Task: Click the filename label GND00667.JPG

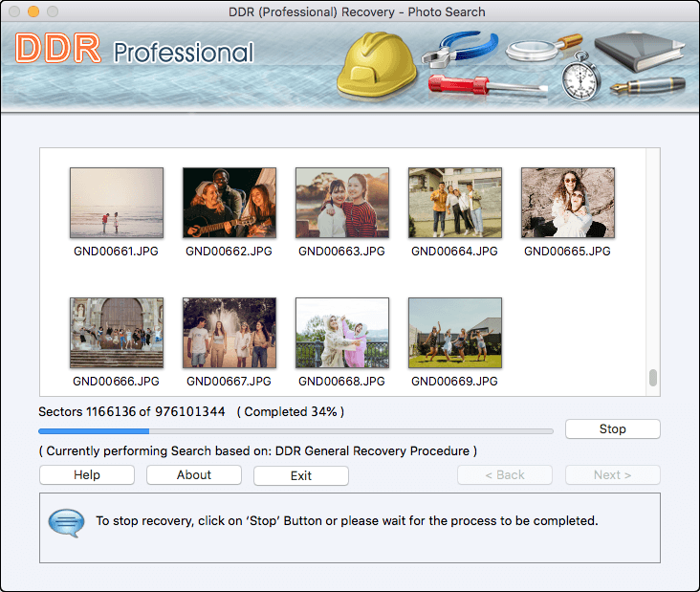Action: [229, 382]
